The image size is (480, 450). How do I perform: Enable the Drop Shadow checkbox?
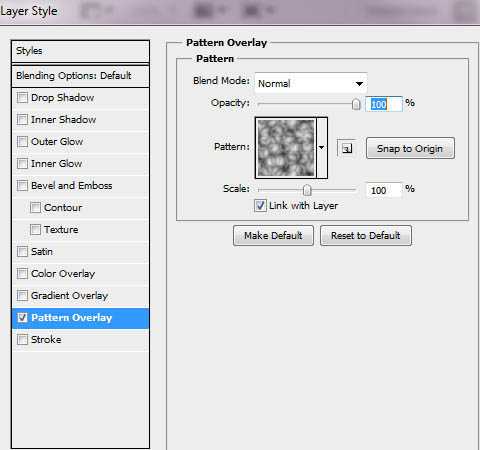pyautogui.click(x=22, y=98)
